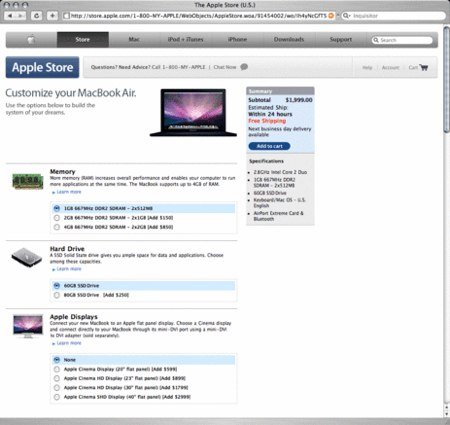This screenshot has height=425, width=450.
Task: Go back with the browser back arrow
Action: tap(10, 16)
